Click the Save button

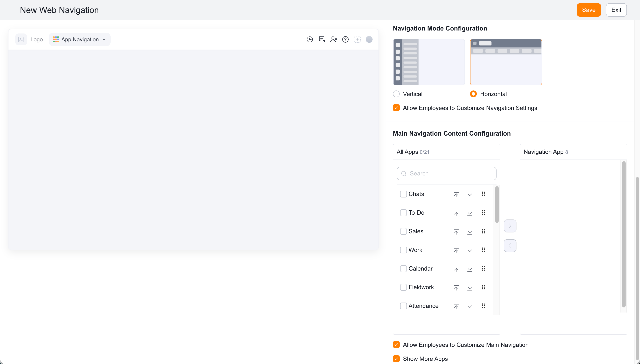pos(589,10)
